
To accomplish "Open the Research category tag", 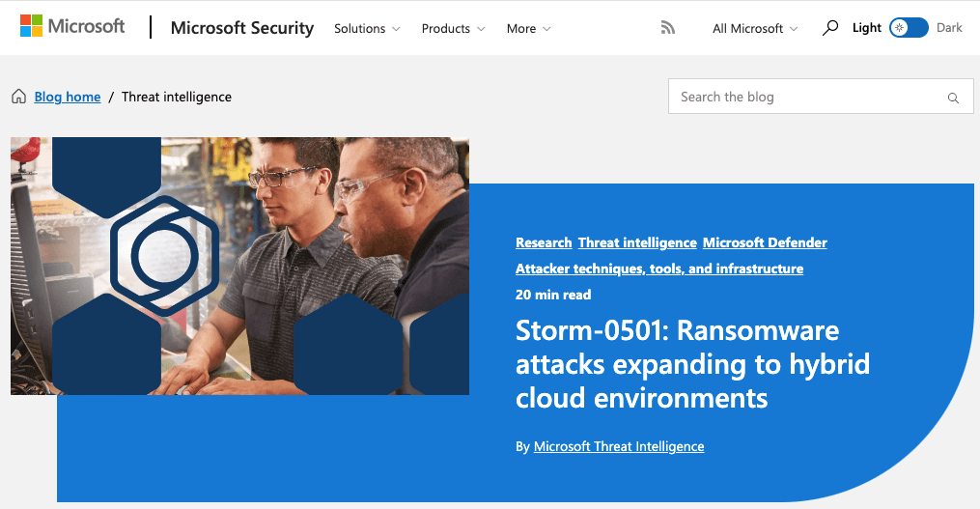I will point(544,242).
